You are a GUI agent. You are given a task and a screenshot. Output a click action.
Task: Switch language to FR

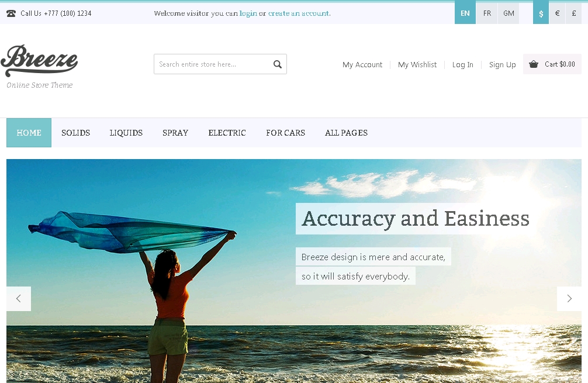(x=487, y=13)
